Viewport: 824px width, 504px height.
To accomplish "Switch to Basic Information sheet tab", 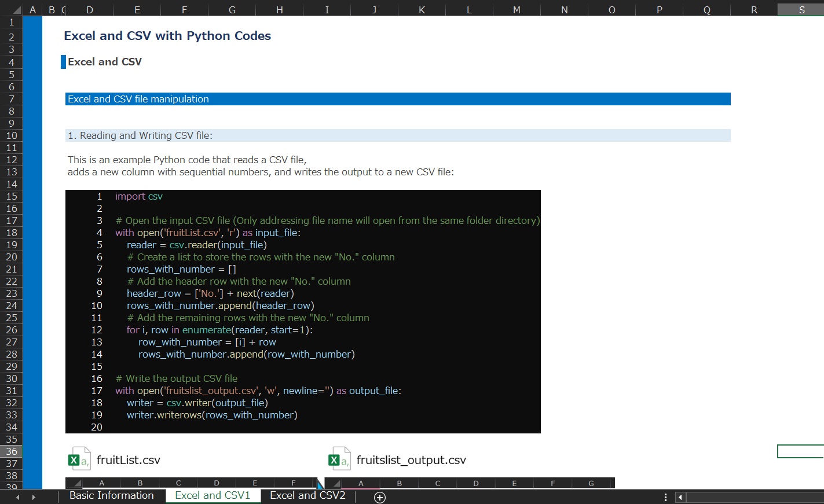I will [111, 496].
